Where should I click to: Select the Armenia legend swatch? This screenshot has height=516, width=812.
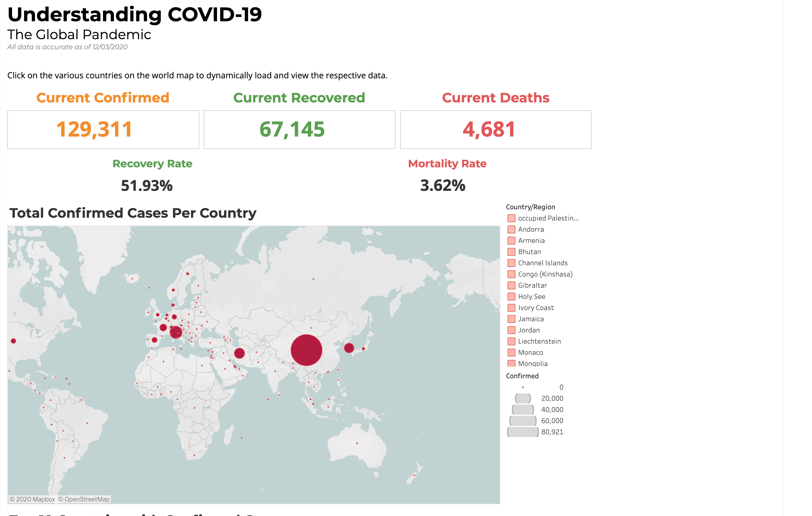(x=511, y=240)
